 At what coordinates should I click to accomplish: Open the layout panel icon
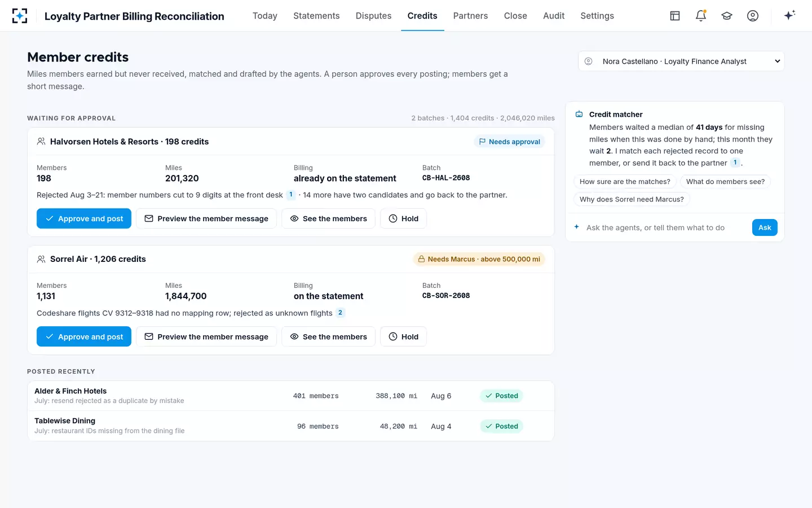pos(675,16)
